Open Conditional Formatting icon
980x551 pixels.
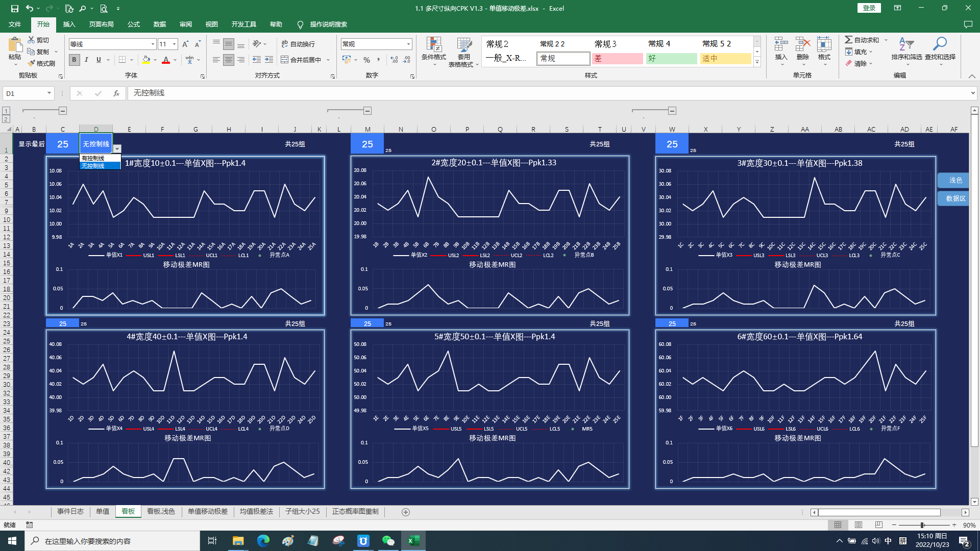pyautogui.click(x=434, y=44)
